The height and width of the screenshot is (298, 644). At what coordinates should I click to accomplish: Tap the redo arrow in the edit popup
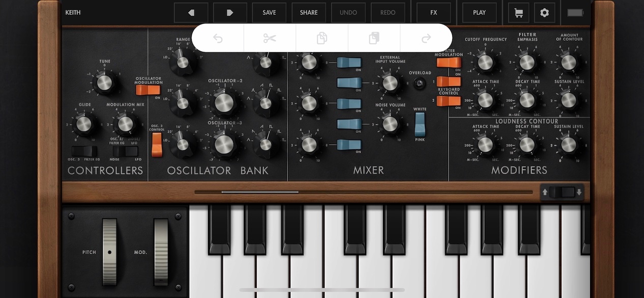point(426,38)
